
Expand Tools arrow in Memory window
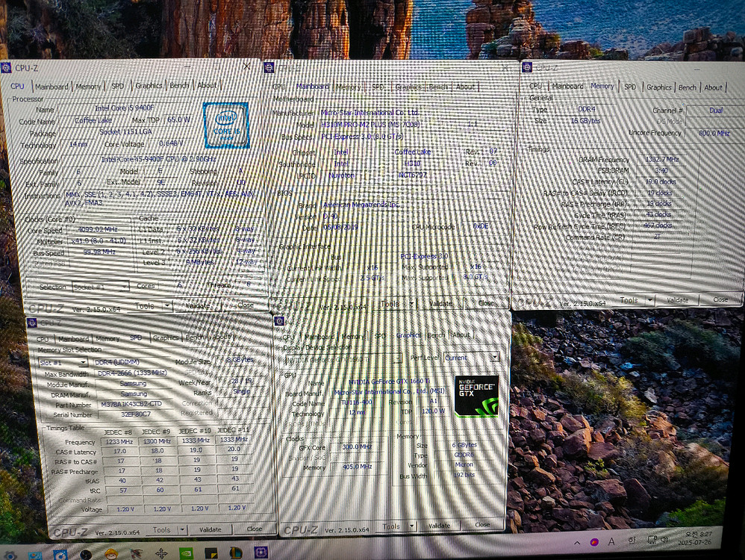click(x=649, y=300)
